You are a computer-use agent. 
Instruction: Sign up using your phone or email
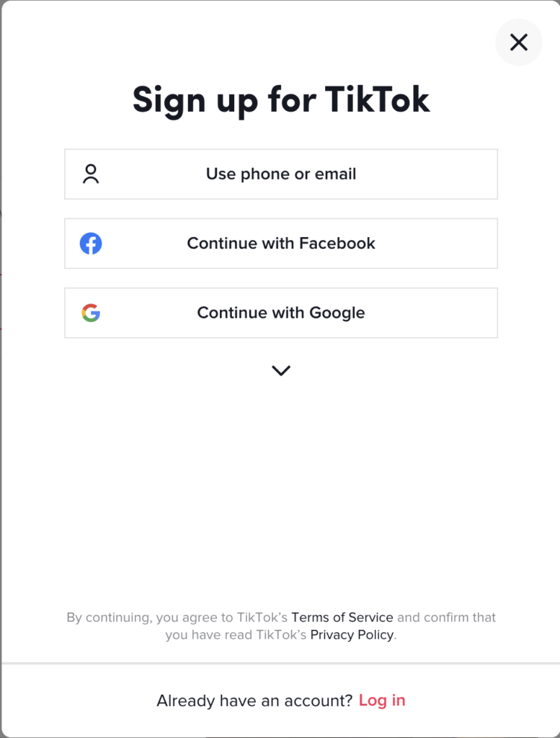click(281, 174)
